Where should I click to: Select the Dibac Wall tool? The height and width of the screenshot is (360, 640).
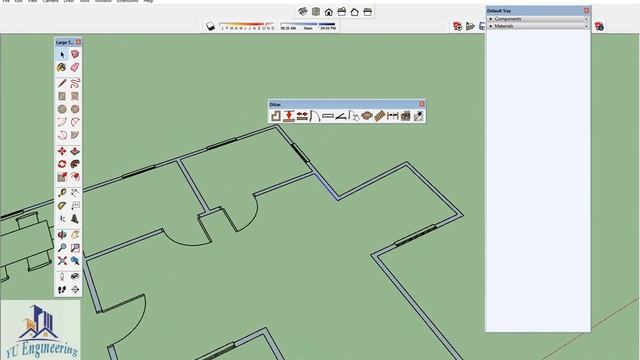[276, 116]
